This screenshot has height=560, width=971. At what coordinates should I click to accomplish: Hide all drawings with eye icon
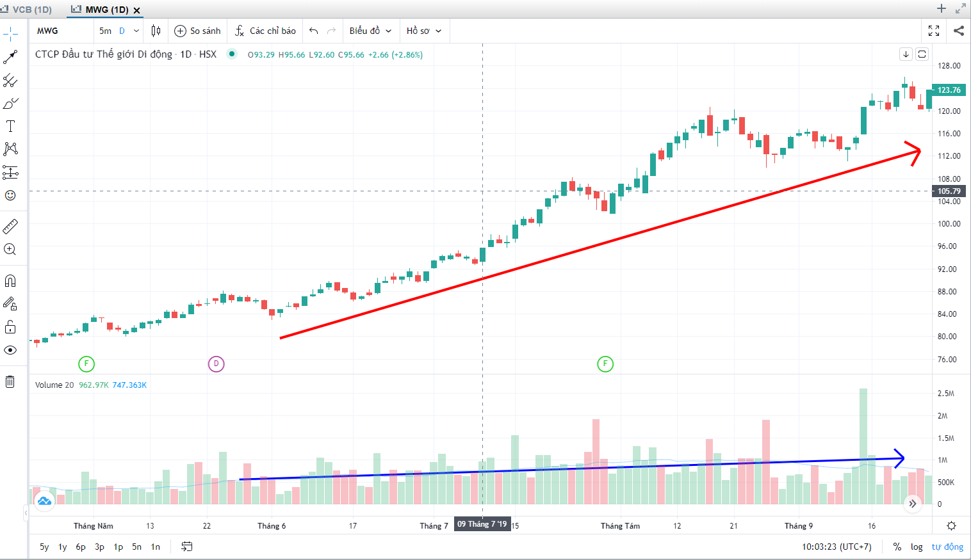pos(10,350)
